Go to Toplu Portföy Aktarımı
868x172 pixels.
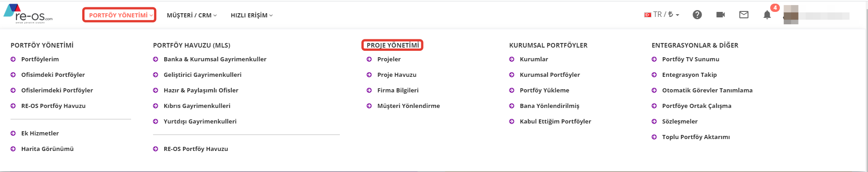coord(696,137)
